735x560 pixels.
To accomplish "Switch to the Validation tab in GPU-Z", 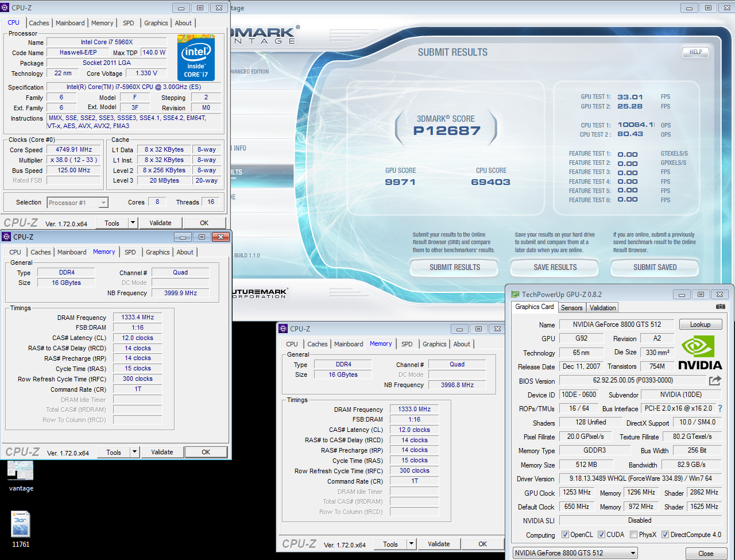I will coord(602,308).
